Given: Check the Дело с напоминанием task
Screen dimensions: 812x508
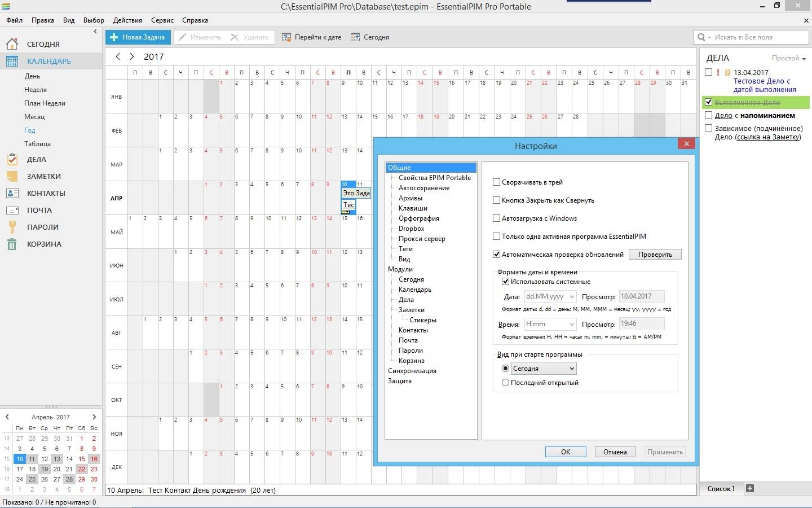Looking at the screenshot, I should tap(709, 115).
